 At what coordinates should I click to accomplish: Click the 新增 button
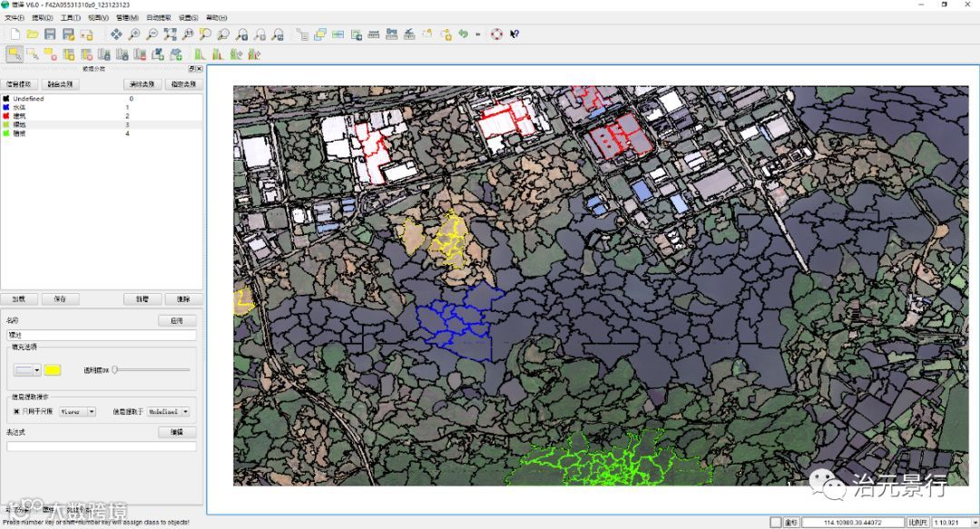coord(142,299)
